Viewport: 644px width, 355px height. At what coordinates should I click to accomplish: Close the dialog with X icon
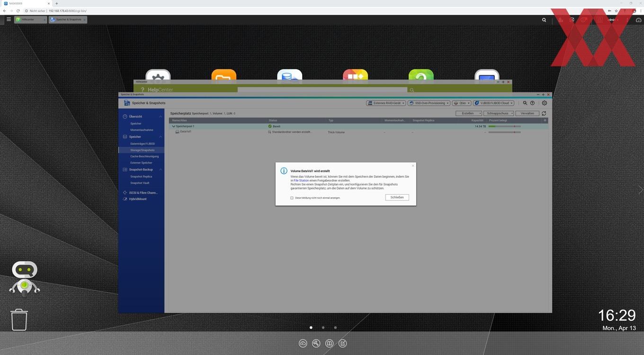point(413,166)
